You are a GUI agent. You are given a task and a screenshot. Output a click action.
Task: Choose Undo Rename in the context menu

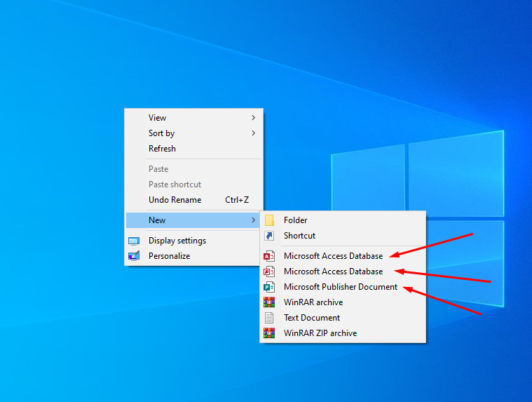coord(193,200)
